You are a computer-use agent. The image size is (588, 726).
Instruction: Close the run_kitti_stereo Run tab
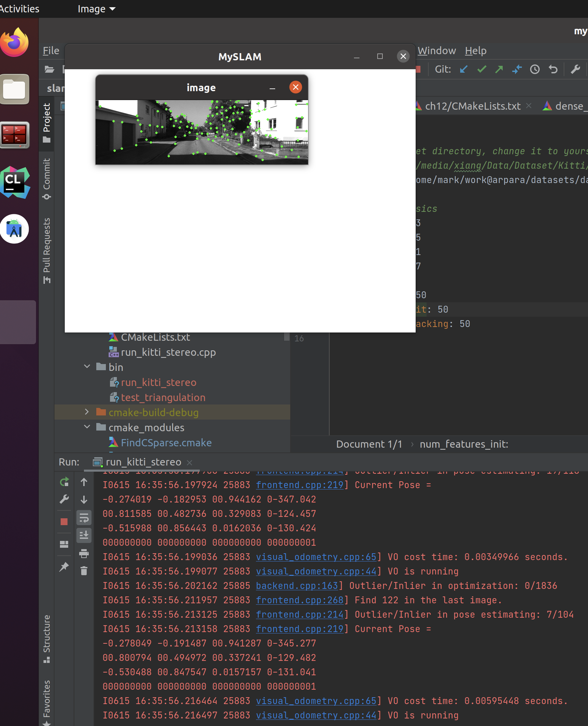tap(189, 462)
